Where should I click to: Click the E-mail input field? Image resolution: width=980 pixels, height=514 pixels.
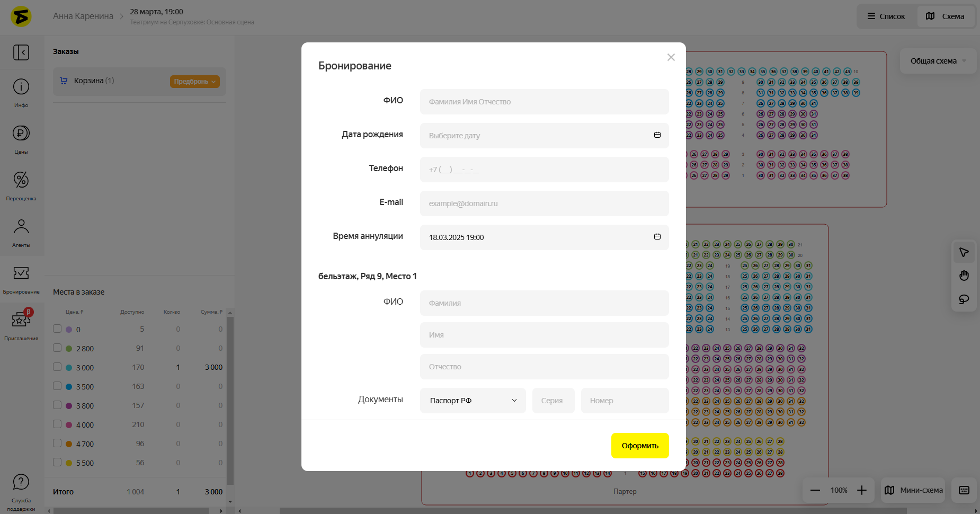pos(544,203)
